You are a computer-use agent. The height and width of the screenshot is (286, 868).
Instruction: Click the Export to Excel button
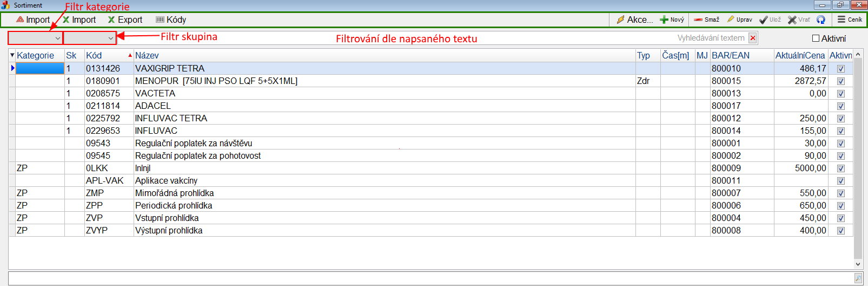click(x=125, y=19)
